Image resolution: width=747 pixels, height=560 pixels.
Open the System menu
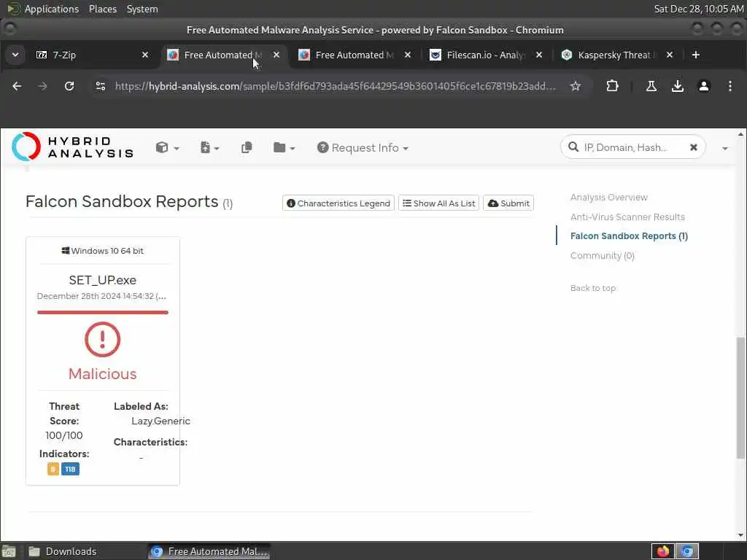pyautogui.click(x=142, y=9)
